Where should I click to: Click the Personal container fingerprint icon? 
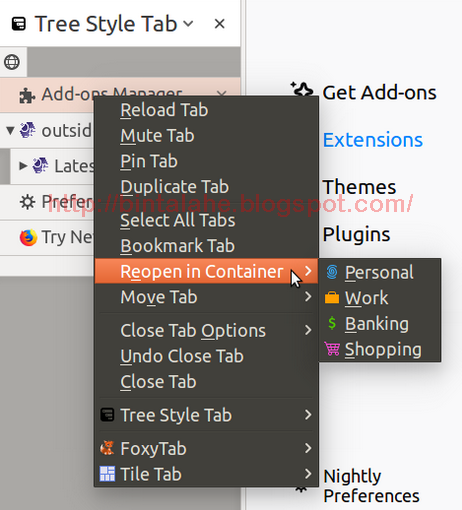[x=332, y=272]
